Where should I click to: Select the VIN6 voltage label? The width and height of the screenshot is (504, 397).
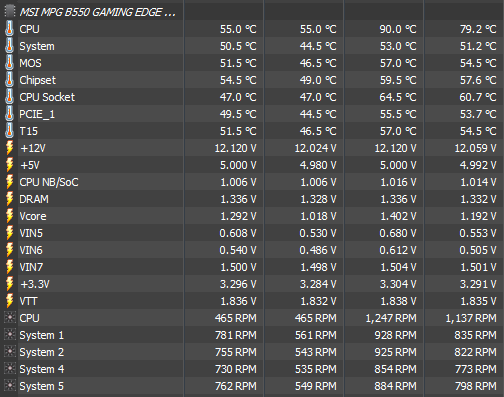coord(31,250)
